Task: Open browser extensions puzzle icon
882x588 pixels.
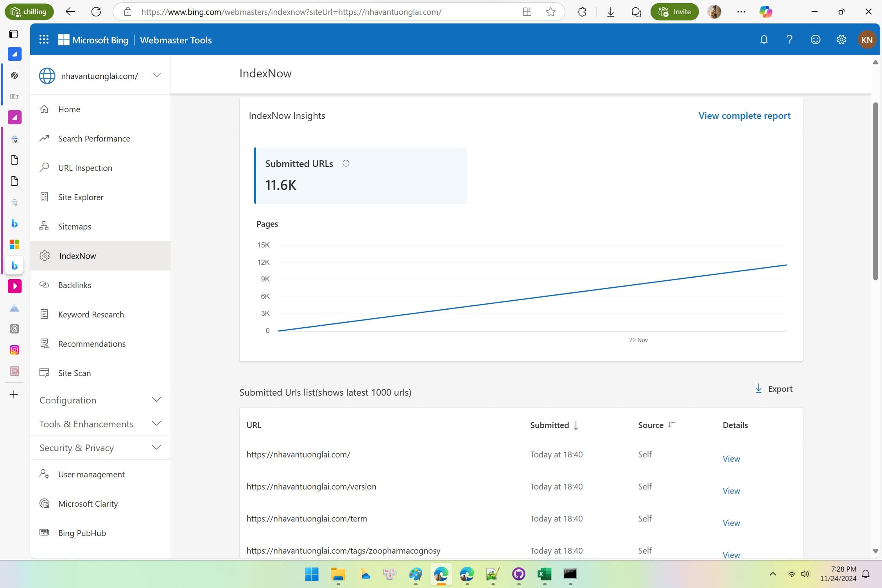Action: pos(582,12)
